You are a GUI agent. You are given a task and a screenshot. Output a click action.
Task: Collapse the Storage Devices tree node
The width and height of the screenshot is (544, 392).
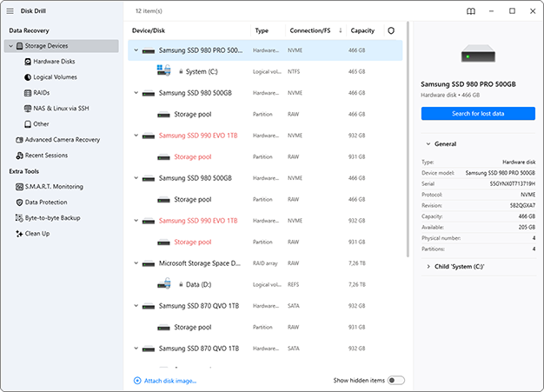point(10,46)
